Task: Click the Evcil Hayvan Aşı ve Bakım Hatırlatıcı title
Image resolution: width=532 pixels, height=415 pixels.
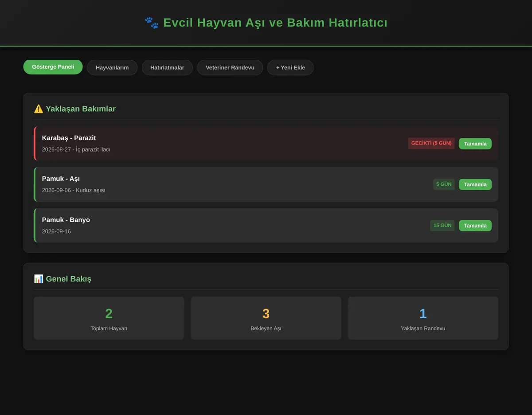Action: (275, 23)
